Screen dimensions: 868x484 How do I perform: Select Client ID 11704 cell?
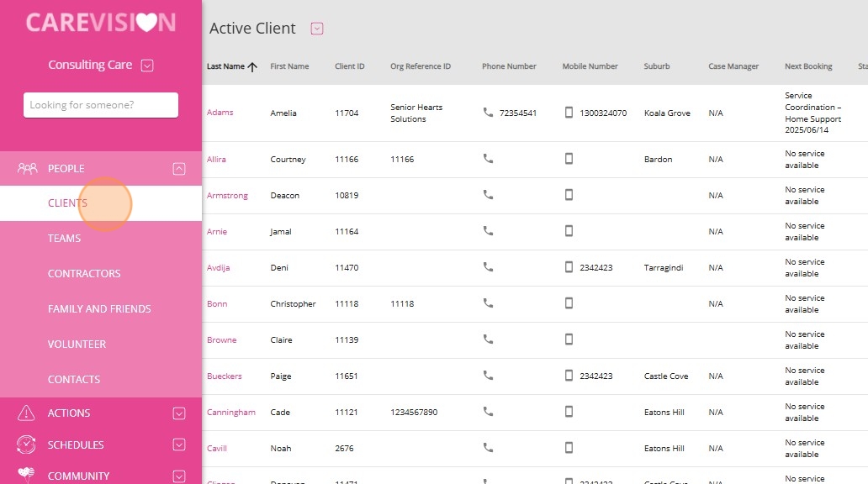click(x=347, y=113)
